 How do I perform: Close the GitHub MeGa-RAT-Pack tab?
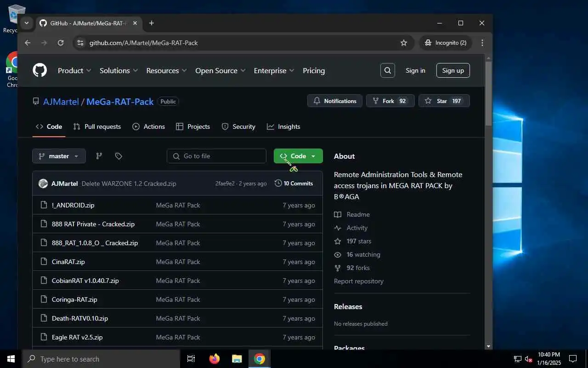(x=135, y=23)
